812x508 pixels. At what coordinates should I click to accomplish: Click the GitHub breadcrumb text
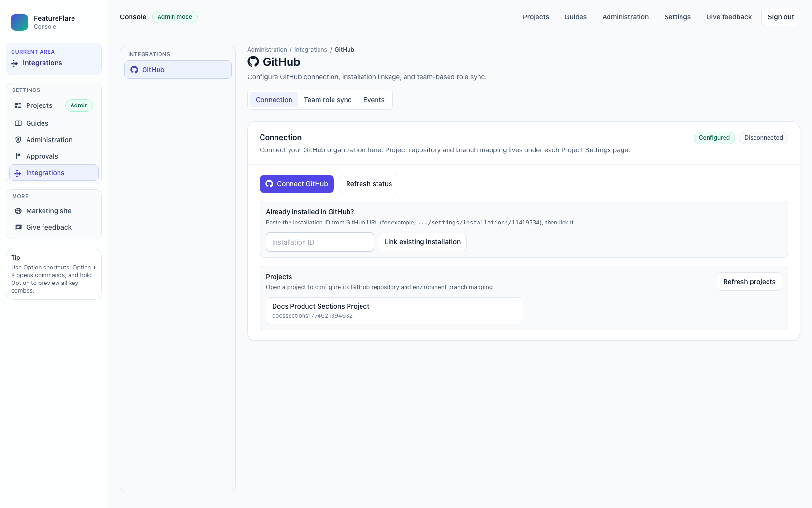345,50
